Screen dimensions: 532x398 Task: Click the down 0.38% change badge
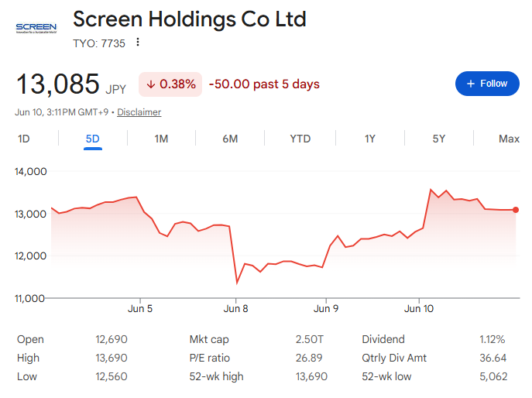[170, 84]
